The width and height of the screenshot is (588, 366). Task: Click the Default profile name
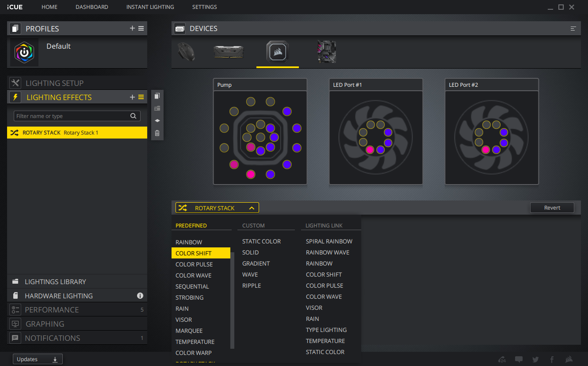[x=58, y=46]
